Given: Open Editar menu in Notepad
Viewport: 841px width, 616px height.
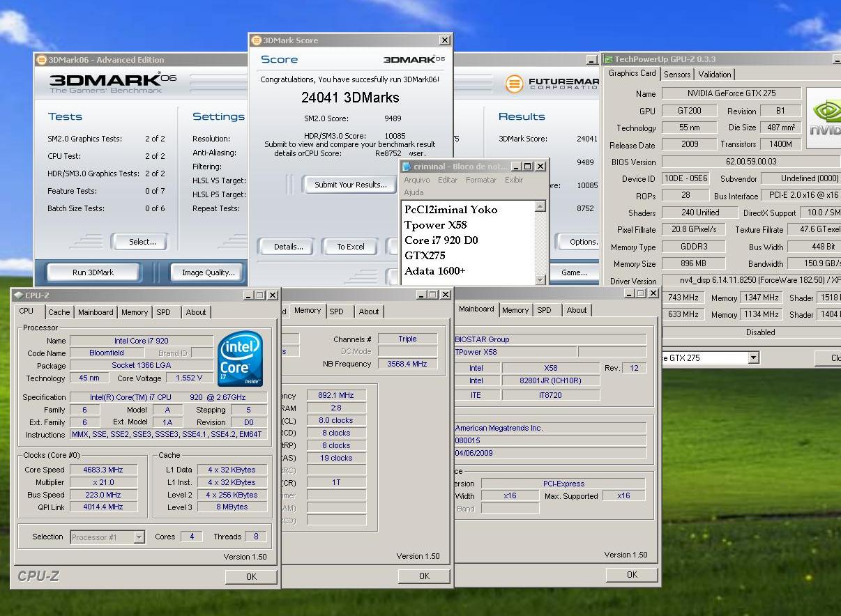Looking at the screenshot, I should point(448,180).
